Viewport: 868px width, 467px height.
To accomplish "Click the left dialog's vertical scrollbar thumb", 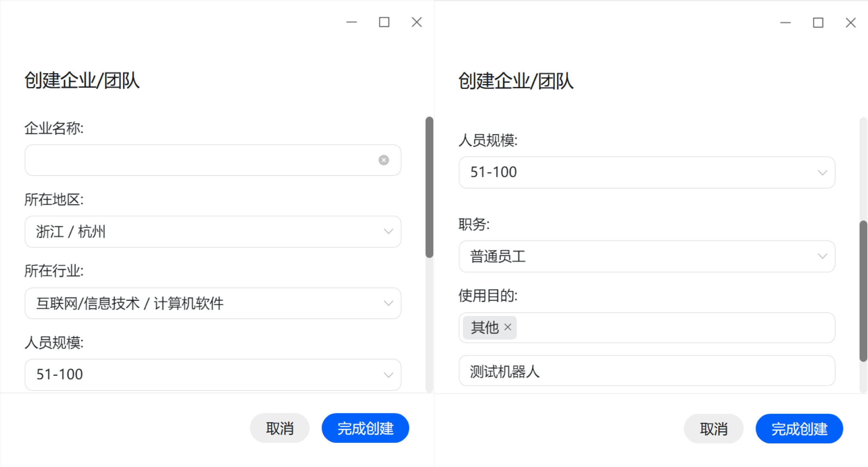I will click(429, 187).
